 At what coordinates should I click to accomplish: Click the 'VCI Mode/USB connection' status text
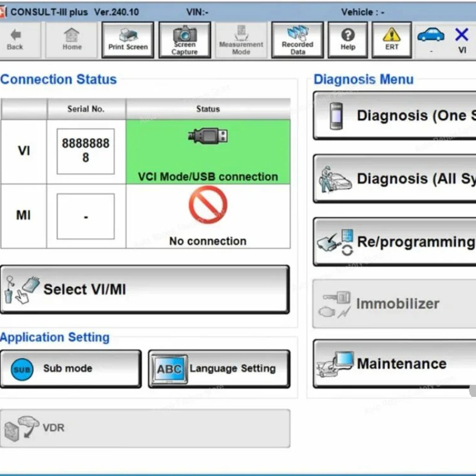pyautogui.click(x=208, y=177)
